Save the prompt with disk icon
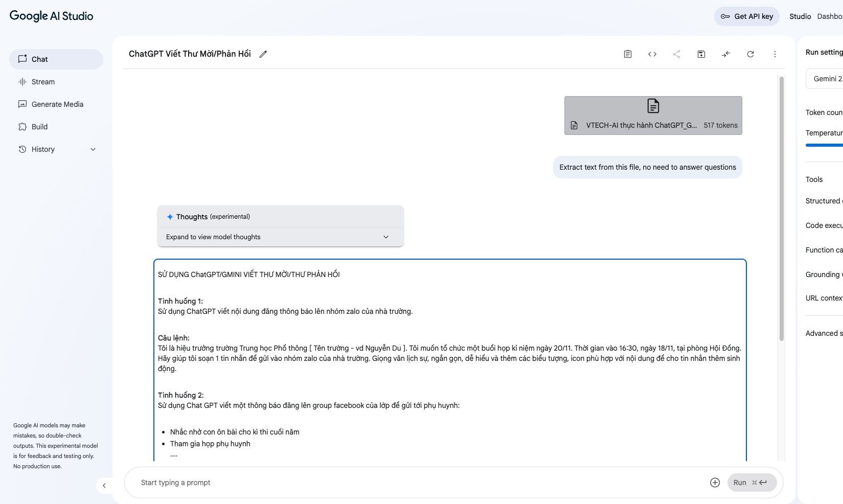The height and width of the screenshot is (504, 843). click(701, 54)
